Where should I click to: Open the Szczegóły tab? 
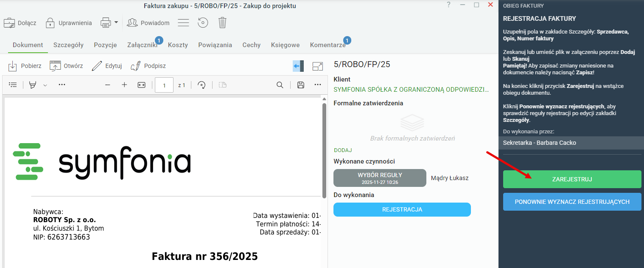click(x=68, y=45)
